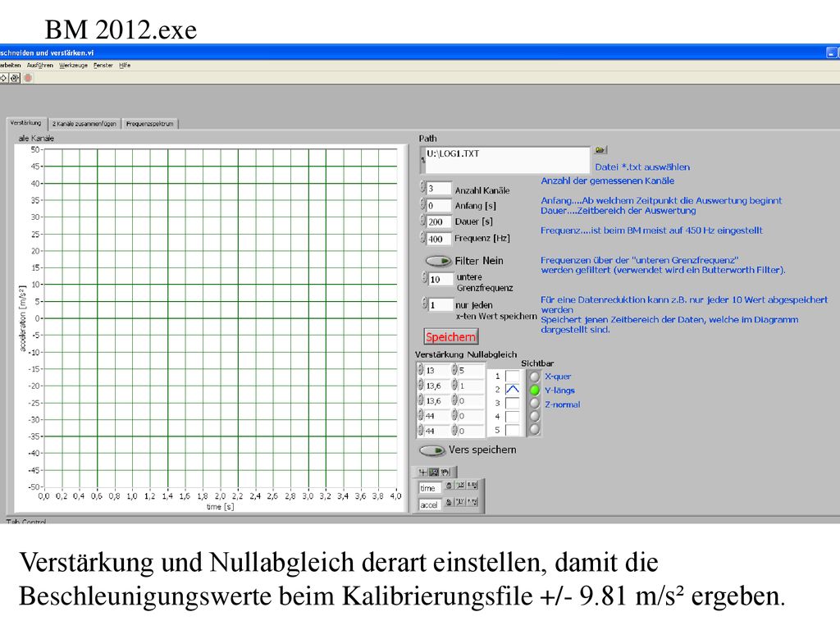Select the pan hand graph tool
The height and width of the screenshot is (630, 840).
click(x=445, y=472)
